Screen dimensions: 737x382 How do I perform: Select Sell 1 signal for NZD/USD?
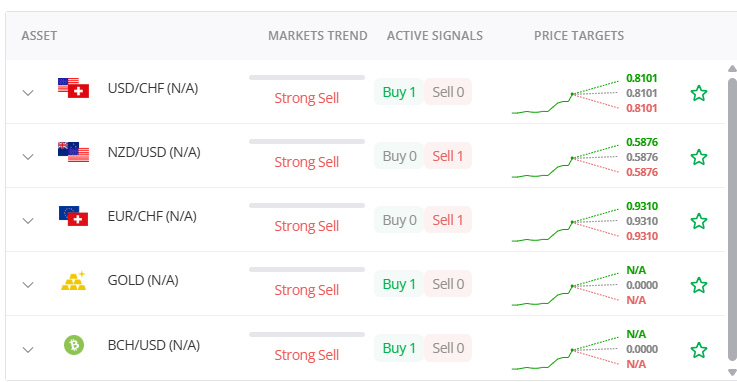448,156
